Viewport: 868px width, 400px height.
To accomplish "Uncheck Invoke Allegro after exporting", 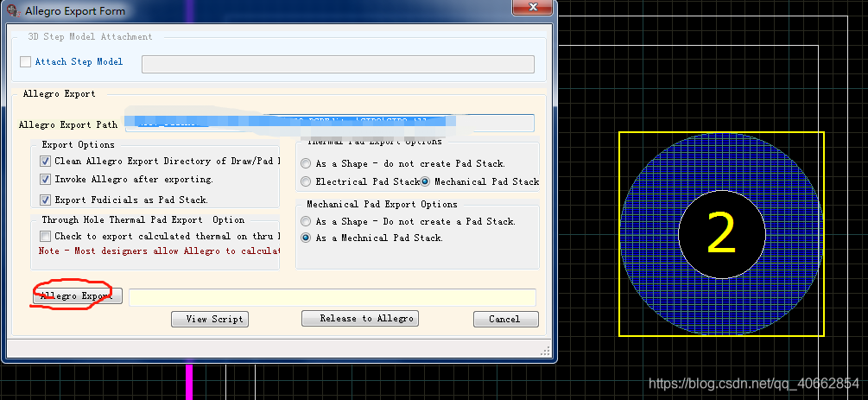I will 46,180.
